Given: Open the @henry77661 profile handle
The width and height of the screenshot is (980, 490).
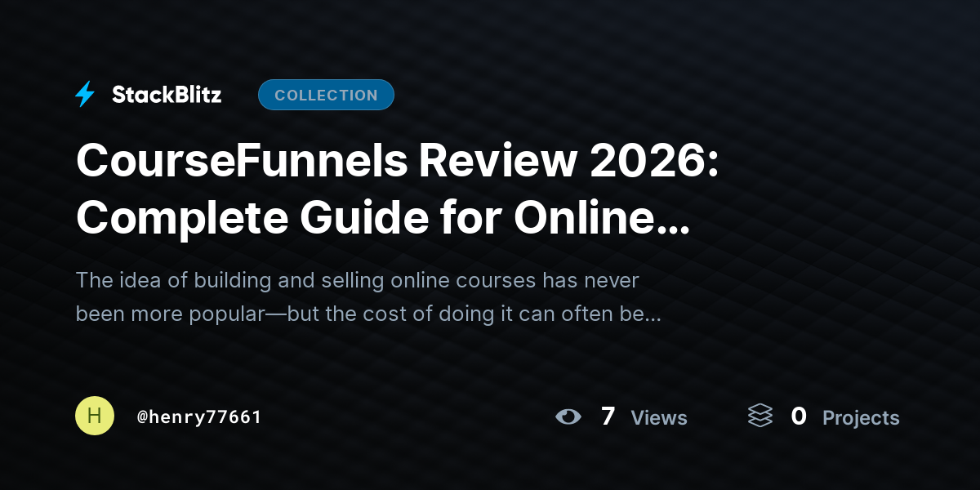Looking at the screenshot, I should [x=199, y=417].
